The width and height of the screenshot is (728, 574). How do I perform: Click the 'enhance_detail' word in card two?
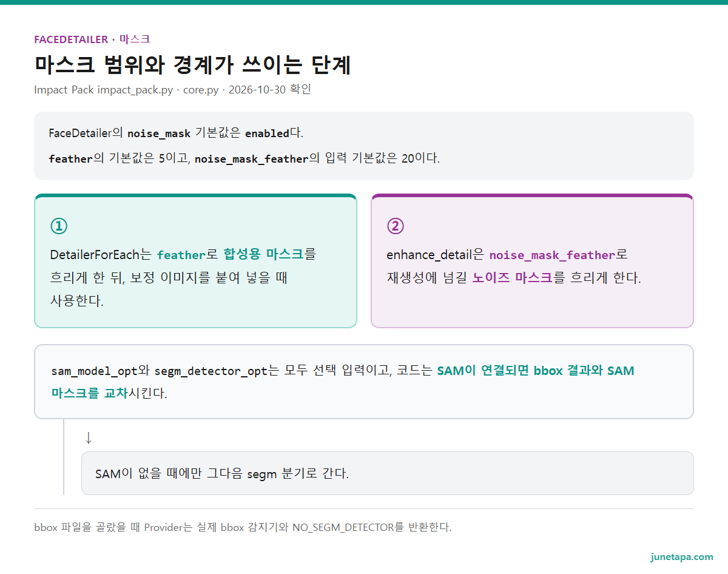coord(429,255)
